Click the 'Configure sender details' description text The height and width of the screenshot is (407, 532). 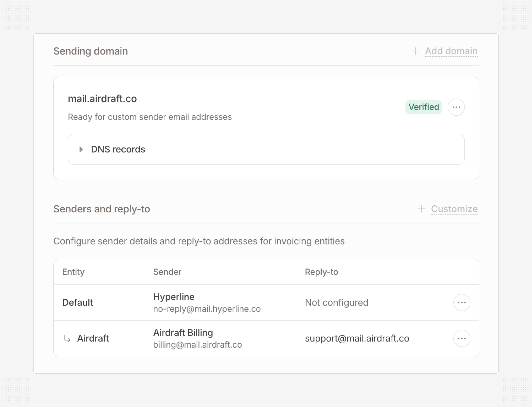pyautogui.click(x=199, y=241)
